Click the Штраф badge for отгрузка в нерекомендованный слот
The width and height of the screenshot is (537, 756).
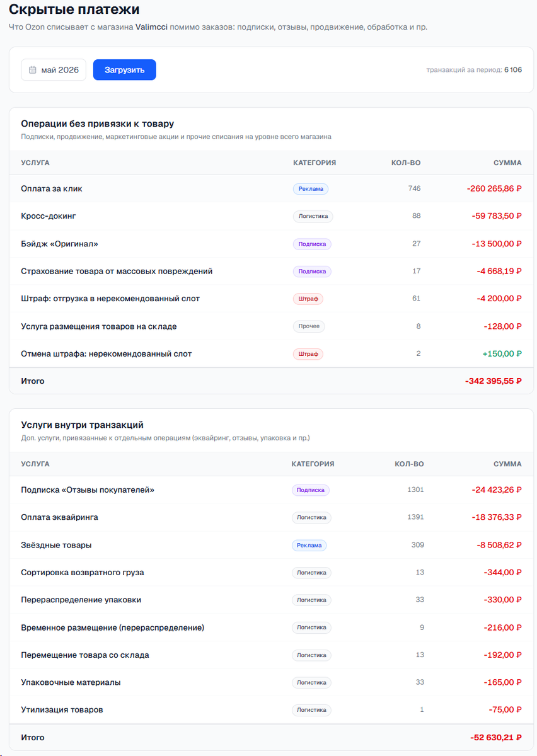[x=308, y=299]
